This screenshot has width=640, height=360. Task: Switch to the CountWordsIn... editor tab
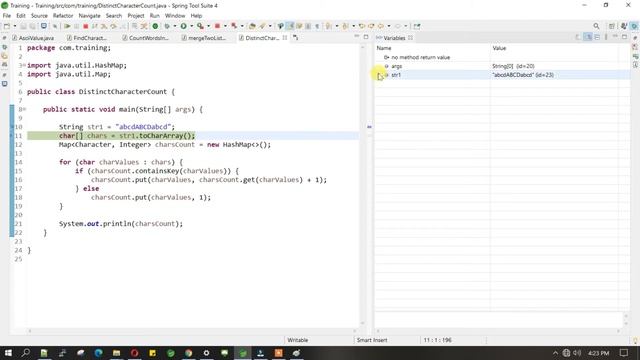click(146, 38)
